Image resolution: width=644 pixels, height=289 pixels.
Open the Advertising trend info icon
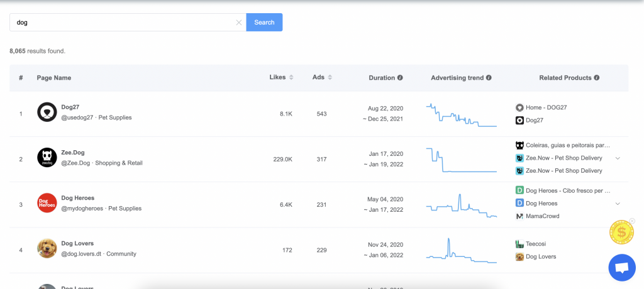[x=489, y=77]
